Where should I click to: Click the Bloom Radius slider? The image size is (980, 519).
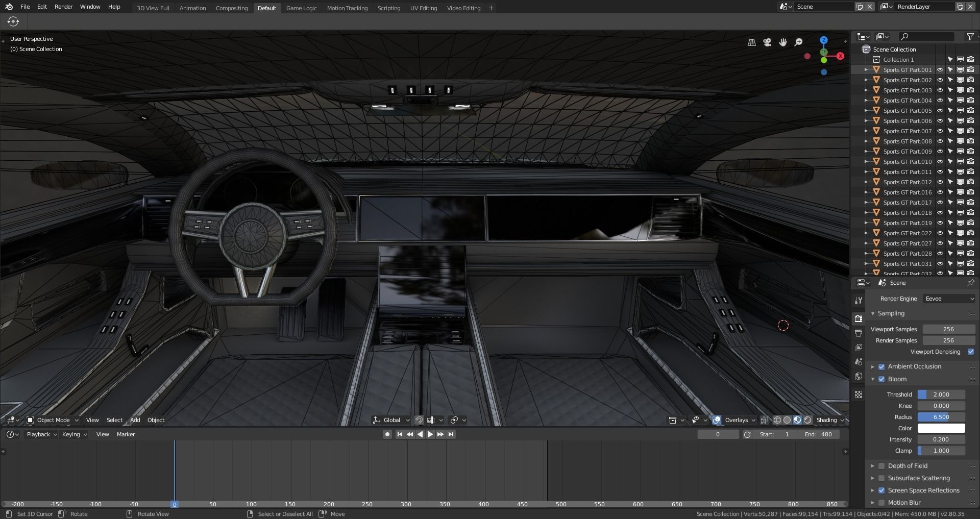click(x=941, y=417)
